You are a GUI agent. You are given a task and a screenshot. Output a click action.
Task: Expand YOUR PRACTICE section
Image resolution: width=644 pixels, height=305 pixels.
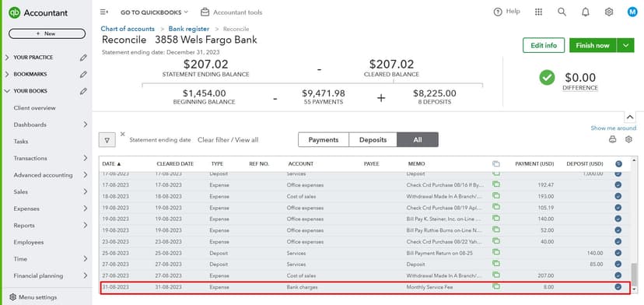point(7,58)
